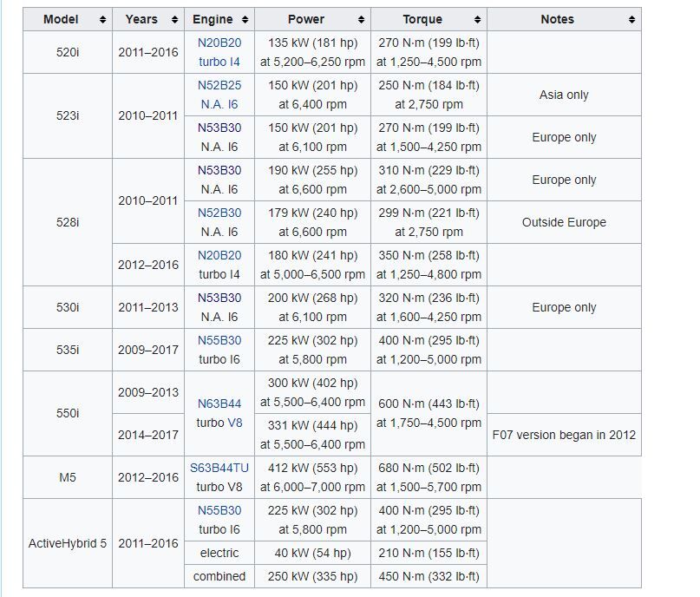Sort table by Engine column arrows
The width and height of the screenshot is (700, 597).
click(x=245, y=20)
